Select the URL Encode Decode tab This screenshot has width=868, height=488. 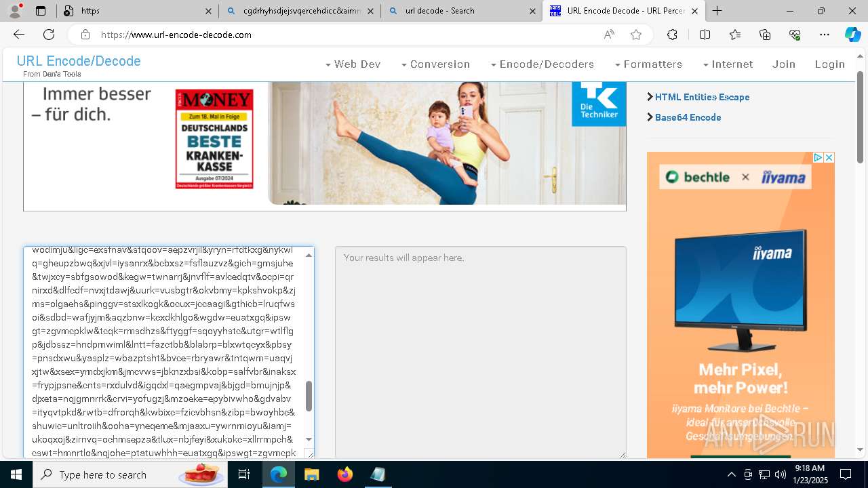[623, 11]
